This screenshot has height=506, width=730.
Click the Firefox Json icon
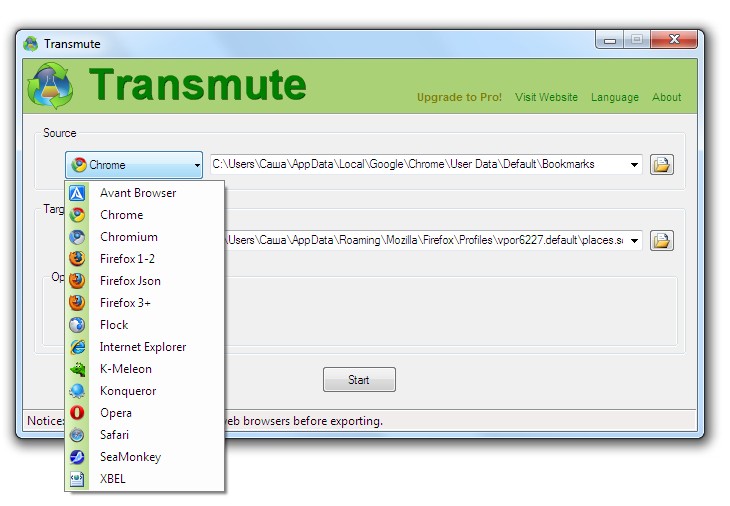(x=77, y=281)
